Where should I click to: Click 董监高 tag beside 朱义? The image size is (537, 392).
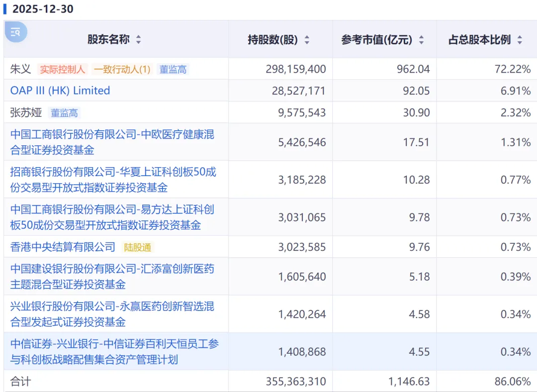pyautogui.click(x=173, y=69)
